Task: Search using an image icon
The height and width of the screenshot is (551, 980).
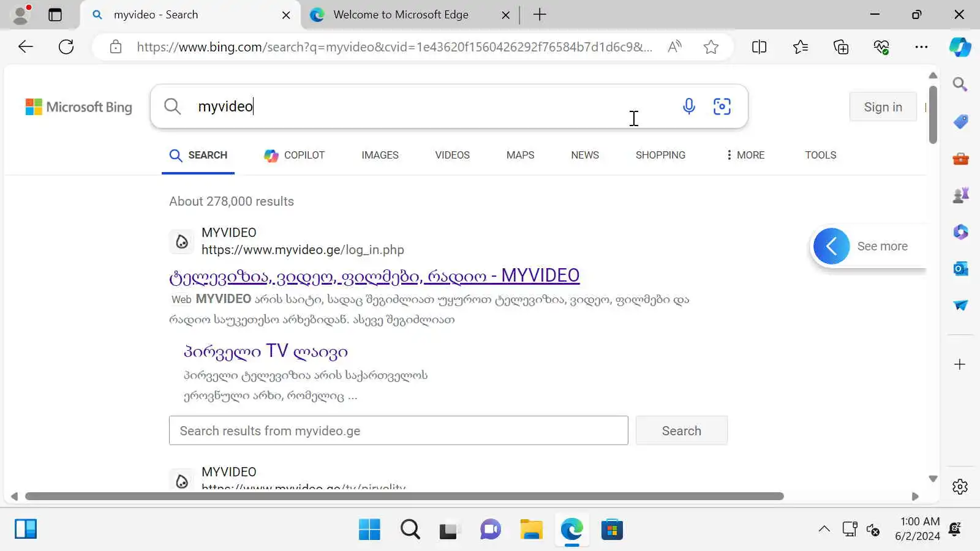Action: pyautogui.click(x=722, y=107)
